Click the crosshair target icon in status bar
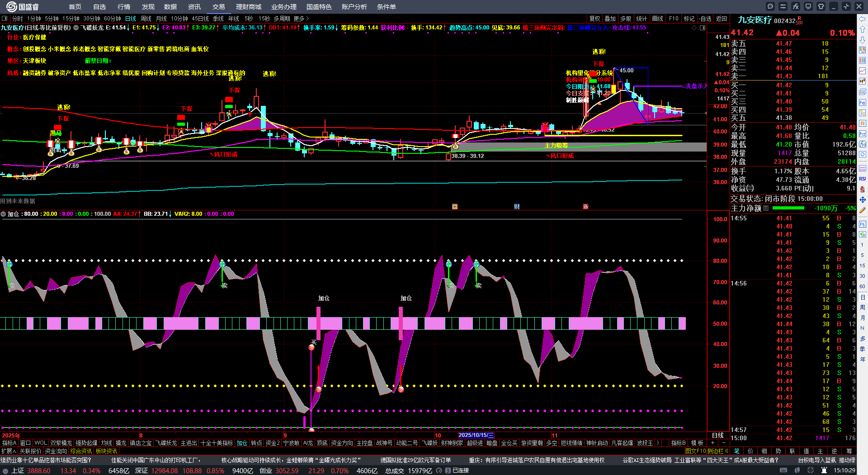 coord(811,470)
